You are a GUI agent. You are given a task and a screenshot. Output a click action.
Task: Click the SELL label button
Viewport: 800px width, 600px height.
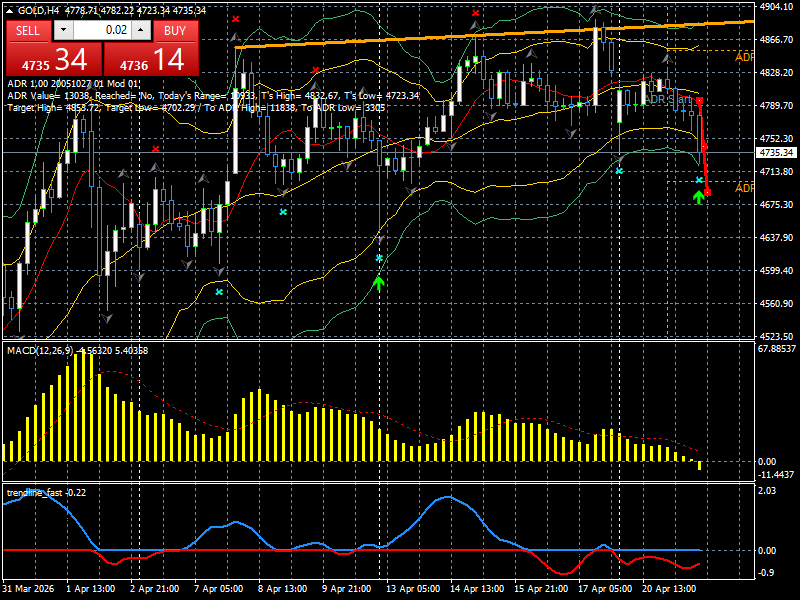28,31
